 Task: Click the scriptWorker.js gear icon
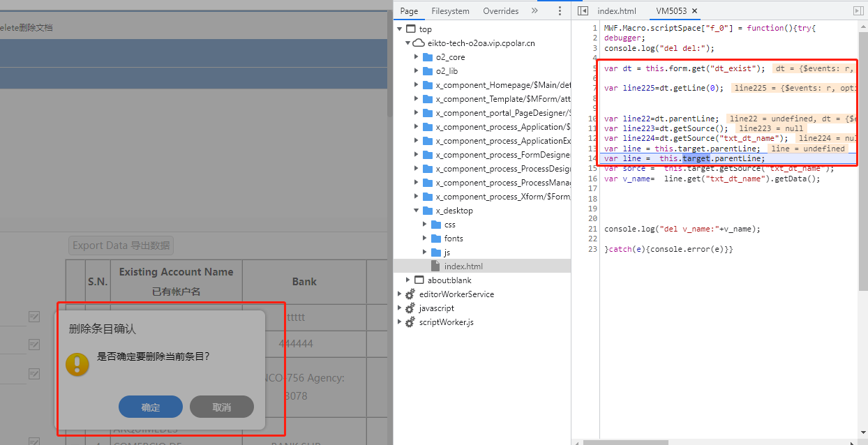click(410, 322)
